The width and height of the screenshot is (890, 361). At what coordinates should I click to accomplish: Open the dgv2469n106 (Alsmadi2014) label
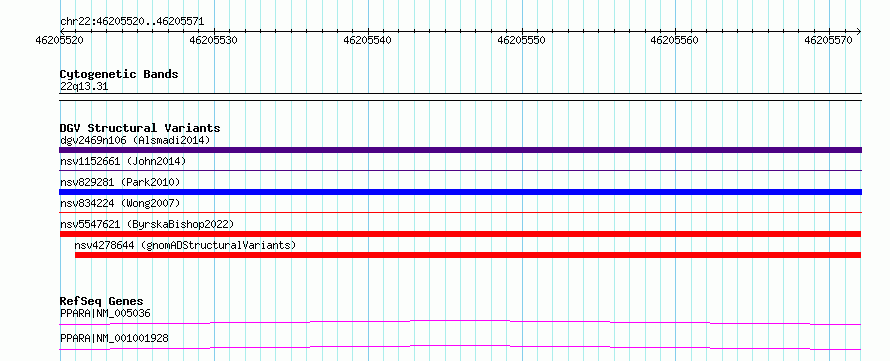pos(135,140)
